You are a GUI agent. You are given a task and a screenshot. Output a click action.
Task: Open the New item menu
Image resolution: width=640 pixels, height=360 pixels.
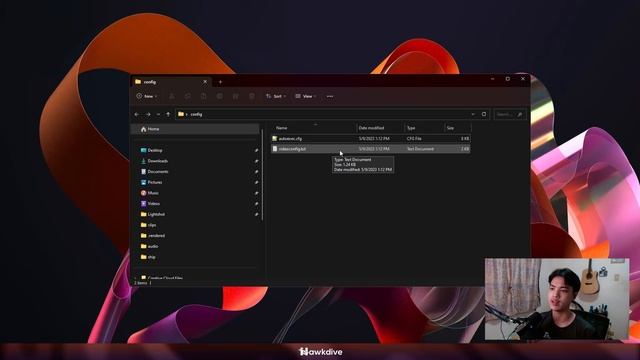[x=147, y=96]
